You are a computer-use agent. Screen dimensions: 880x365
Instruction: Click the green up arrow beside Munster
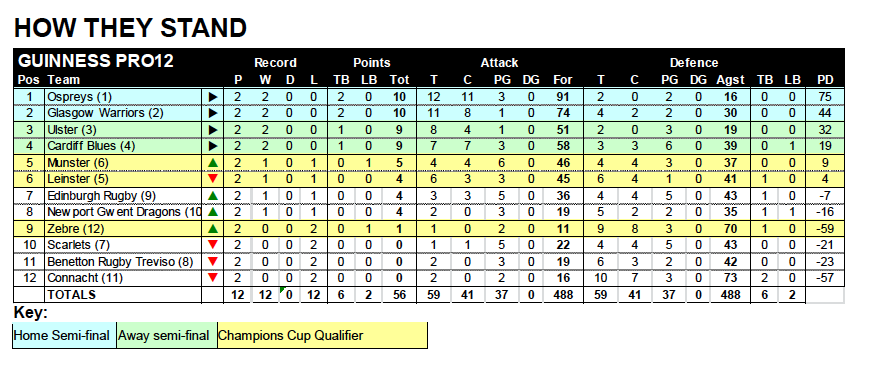click(x=212, y=163)
